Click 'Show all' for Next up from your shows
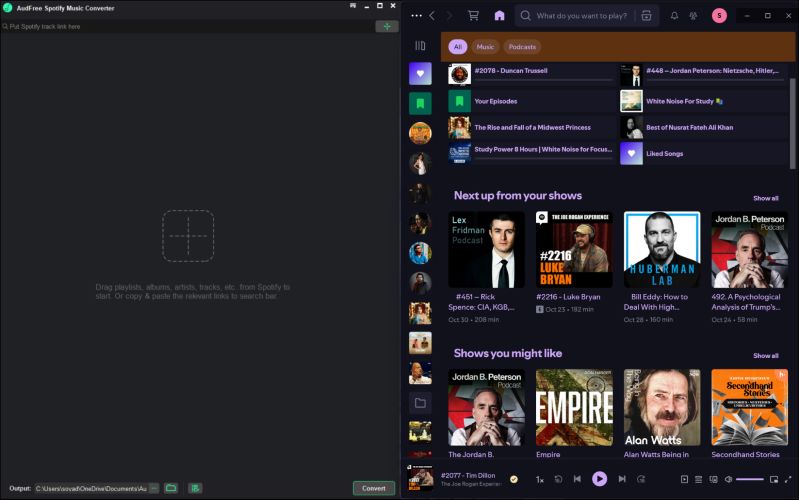 click(x=765, y=198)
